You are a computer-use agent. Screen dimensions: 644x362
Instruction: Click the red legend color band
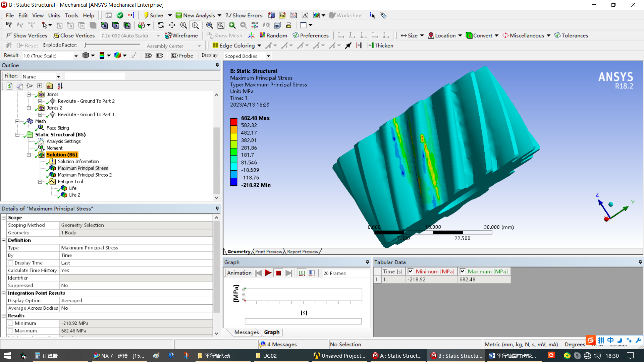point(234,122)
